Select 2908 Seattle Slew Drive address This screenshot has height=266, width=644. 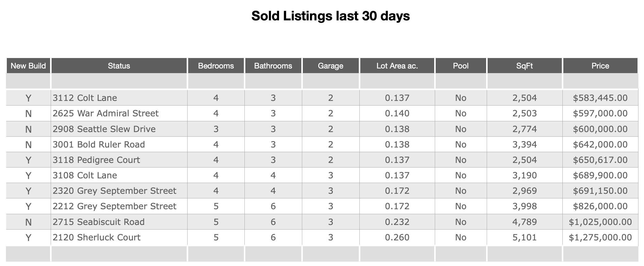[104, 129]
